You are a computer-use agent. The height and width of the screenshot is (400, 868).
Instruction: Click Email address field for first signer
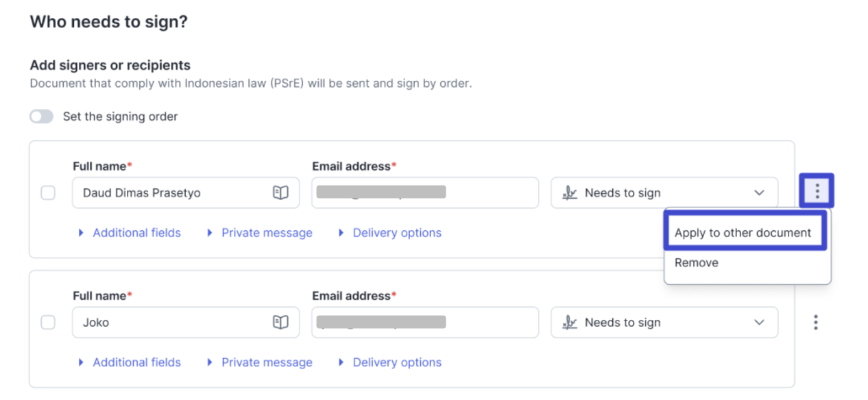(x=424, y=193)
